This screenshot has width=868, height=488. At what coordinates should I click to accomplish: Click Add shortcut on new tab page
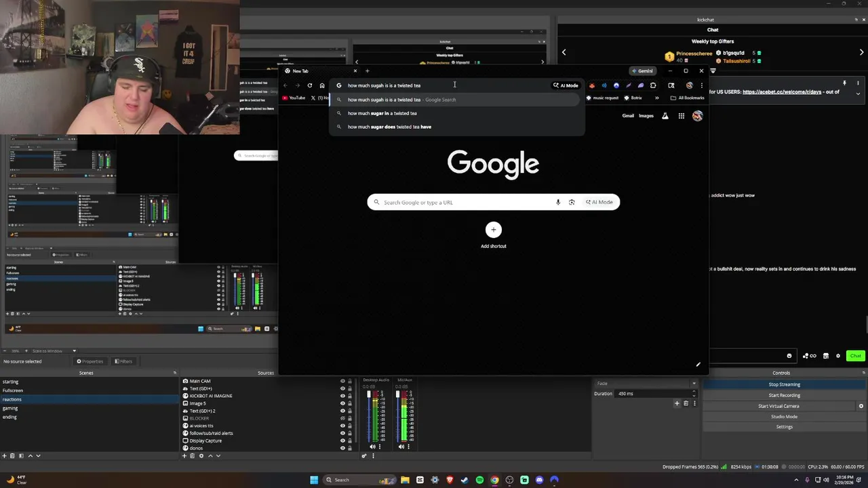494,235
